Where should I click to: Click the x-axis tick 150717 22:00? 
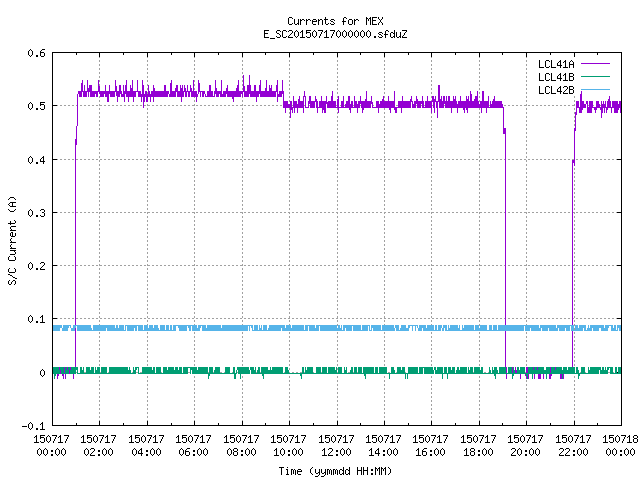pos(573,445)
